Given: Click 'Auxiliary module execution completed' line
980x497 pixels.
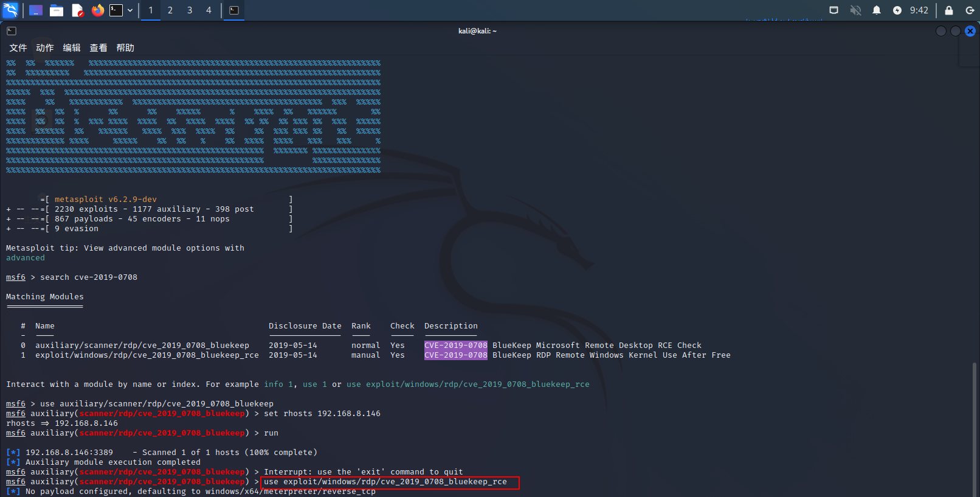Looking at the screenshot, I should [x=113, y=462].
